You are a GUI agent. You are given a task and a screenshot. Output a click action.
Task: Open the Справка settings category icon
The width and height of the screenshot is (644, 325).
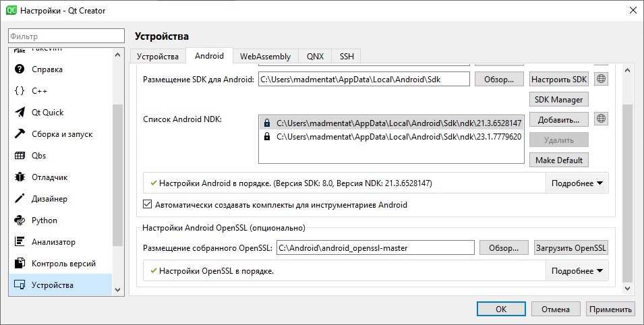click(x=20, y=69)
